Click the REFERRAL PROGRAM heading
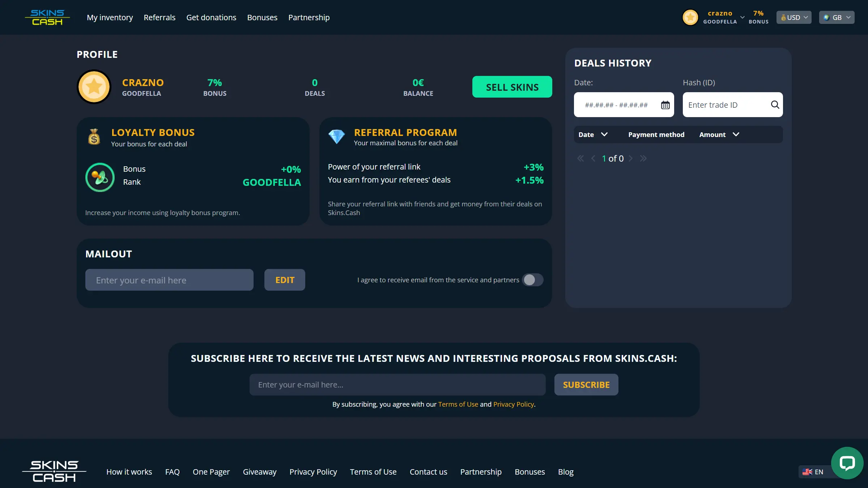Viewport: 868px width, 488px height. [405, 132]
